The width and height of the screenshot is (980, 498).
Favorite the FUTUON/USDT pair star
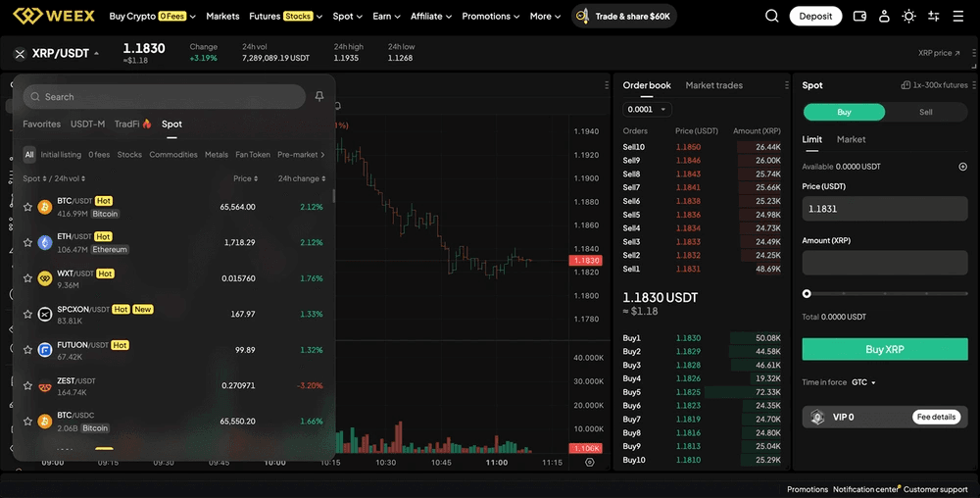coord(27,350)
